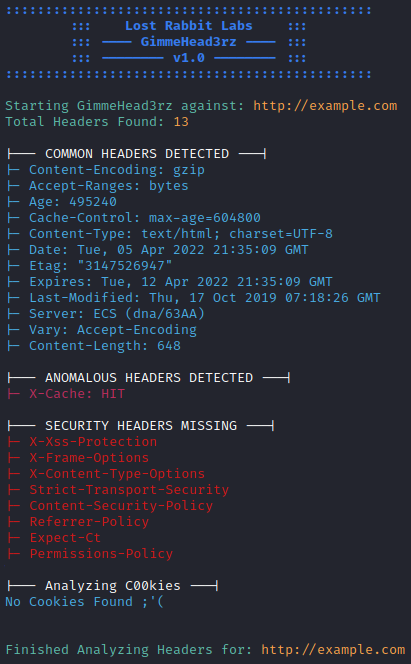Screen dimensions: 411x664
Task: Click the Lost Rabbit Labs banner text
Action: (189, 26)
